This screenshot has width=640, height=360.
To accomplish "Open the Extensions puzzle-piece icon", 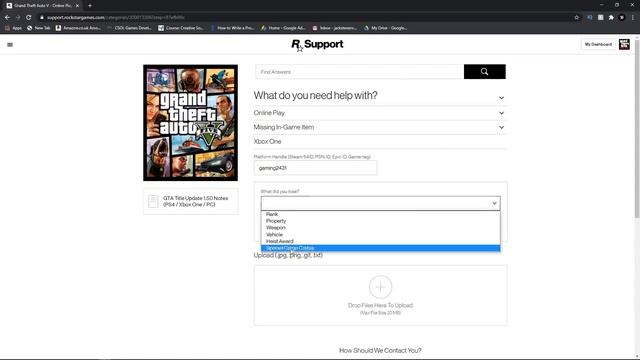I will [611, 18].
